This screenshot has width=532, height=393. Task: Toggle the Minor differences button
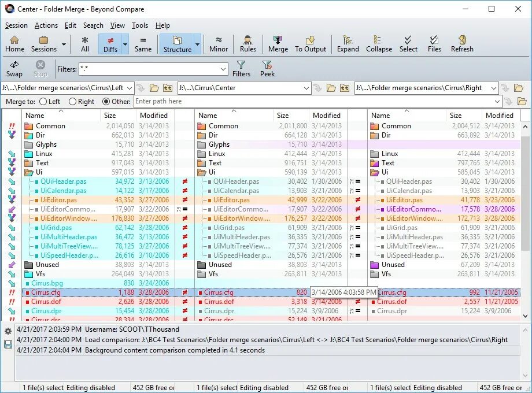tap(219, 44)
